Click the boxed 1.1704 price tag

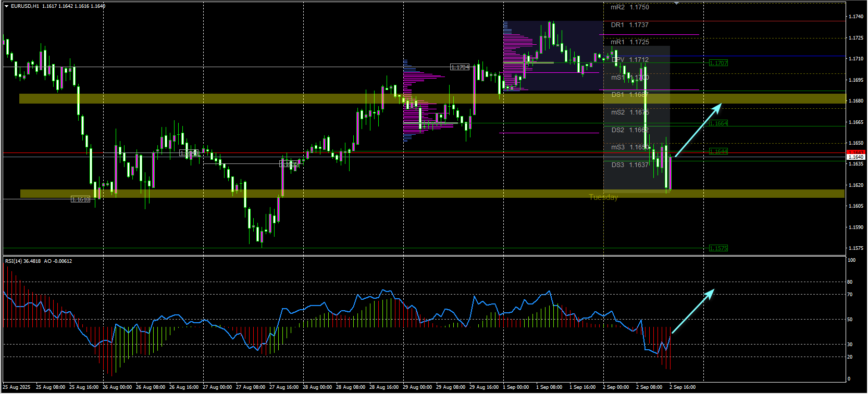tap(460, 67)
